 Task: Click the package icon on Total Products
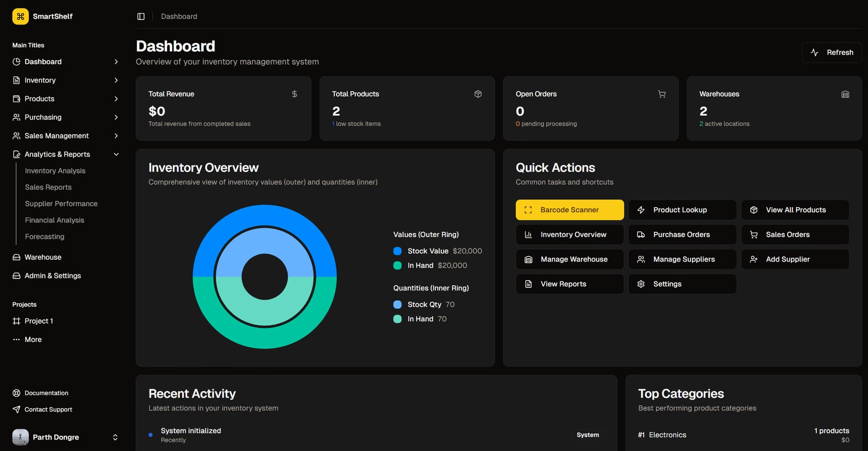coord(478,94)
